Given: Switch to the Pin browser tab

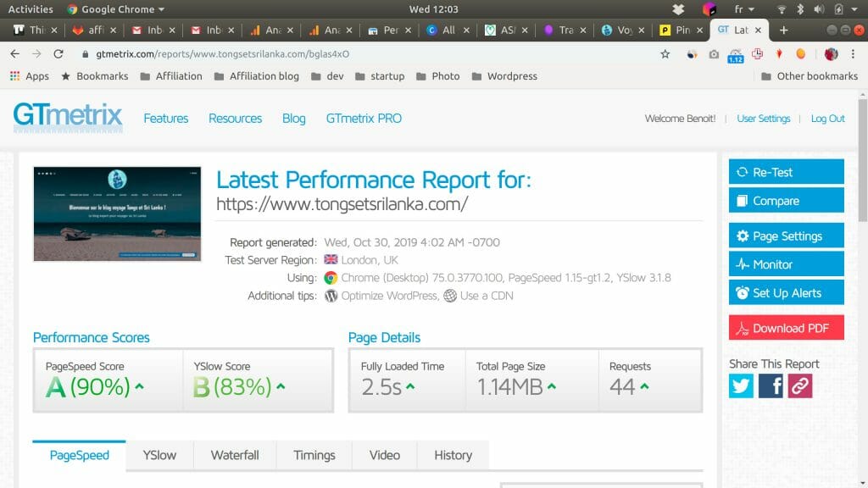Looking at the screenshot, I should coord(682,30).
